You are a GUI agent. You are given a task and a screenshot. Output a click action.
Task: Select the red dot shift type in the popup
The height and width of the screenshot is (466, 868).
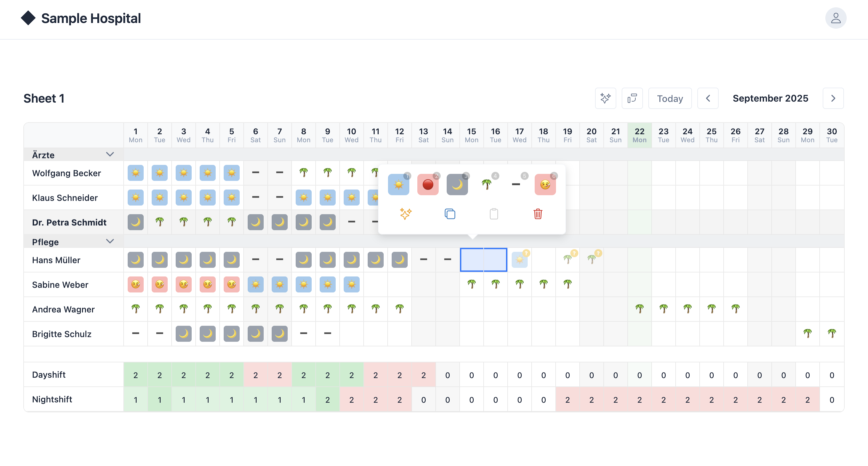point(428,185)
